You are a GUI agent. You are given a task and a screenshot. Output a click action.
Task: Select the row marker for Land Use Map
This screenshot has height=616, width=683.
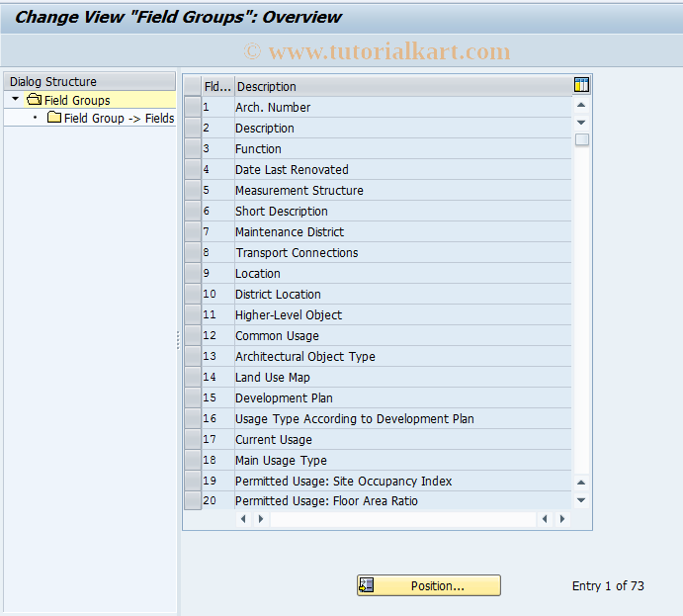[193, 377]
